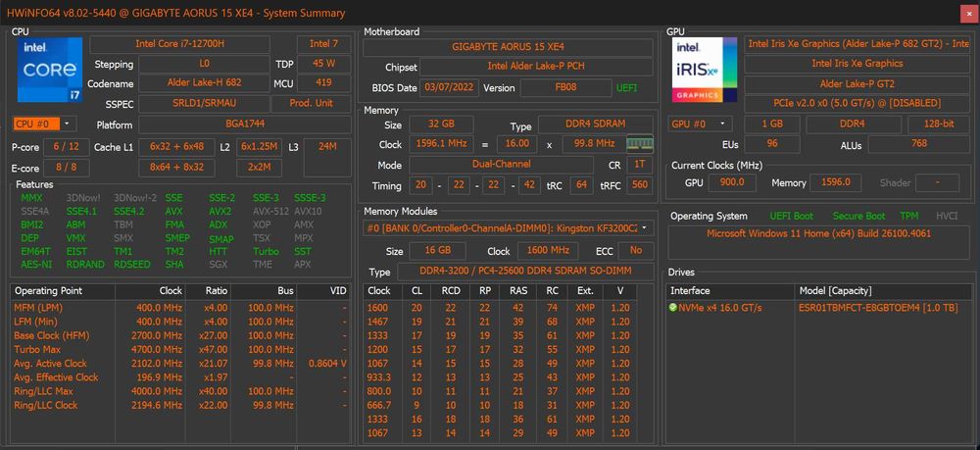This screenshot has width=980, height=450.
Task: Click the Secure Boot indicator
Action: coord(858,216)
